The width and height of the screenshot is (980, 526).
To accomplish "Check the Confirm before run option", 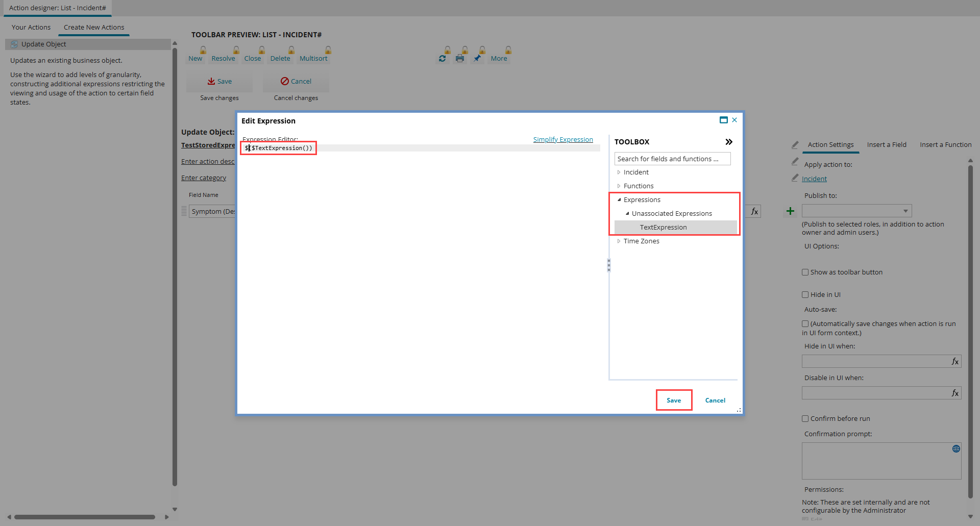I will tap(805, 419).
